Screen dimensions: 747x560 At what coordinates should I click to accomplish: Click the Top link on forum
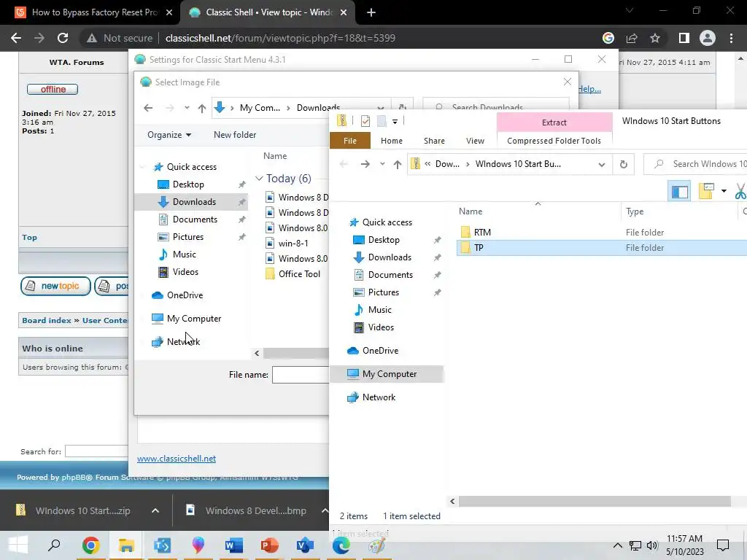pyautogui.click(x=29, y=237)
